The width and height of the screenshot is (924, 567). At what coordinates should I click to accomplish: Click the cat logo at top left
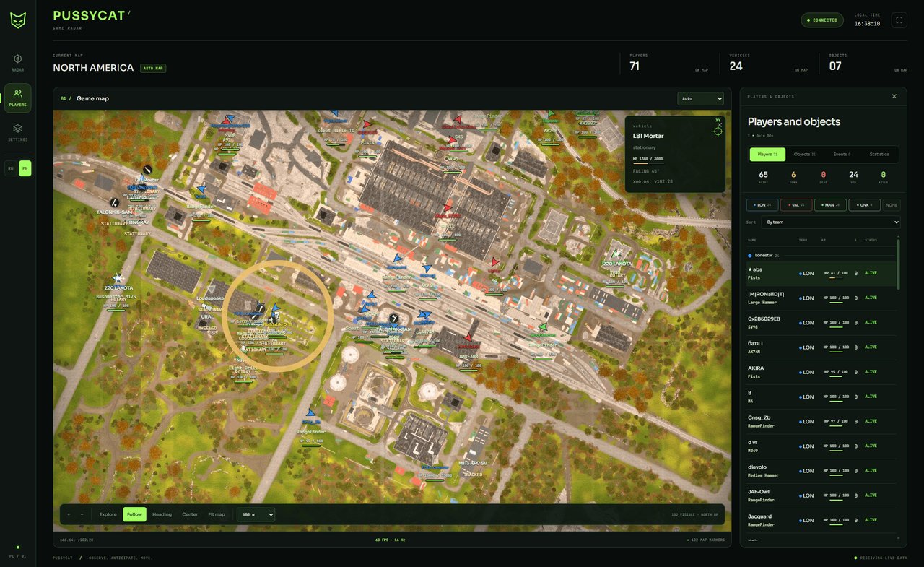(x=17, y=20)
